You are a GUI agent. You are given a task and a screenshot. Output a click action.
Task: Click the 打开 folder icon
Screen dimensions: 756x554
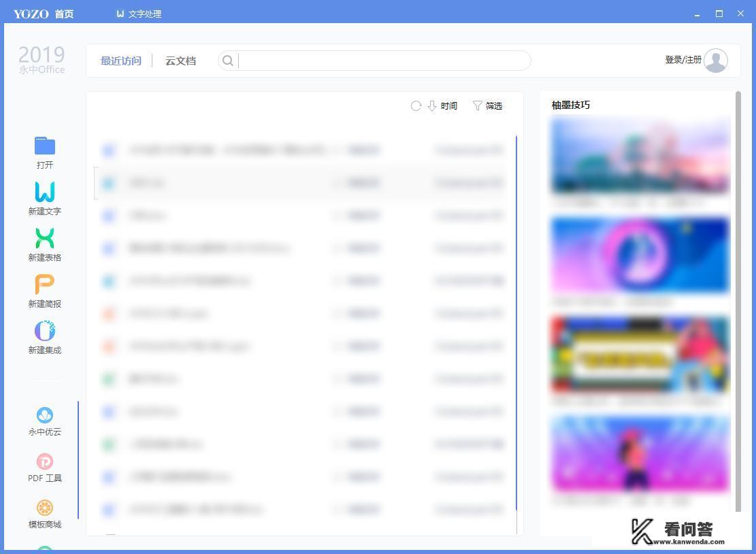point(44,145)
